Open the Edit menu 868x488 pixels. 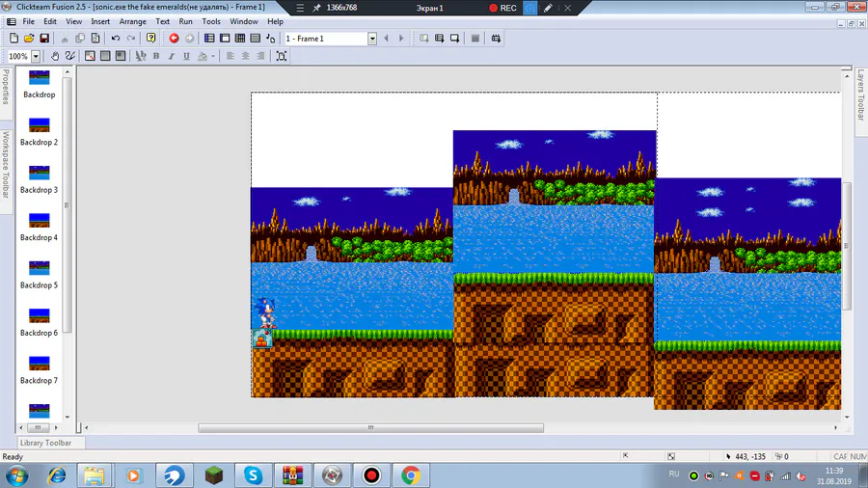pos(50,21)
